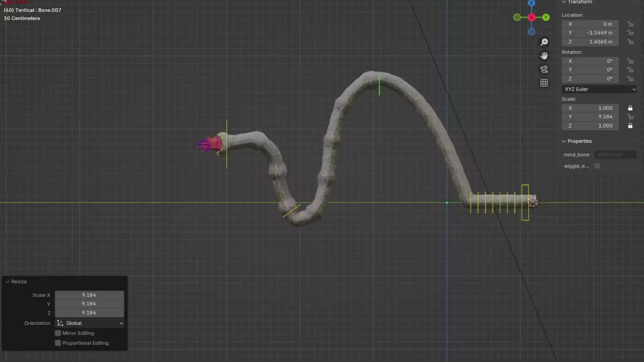
Task: Click the red X axis gizmo ball
Action: tap(531, 17)
